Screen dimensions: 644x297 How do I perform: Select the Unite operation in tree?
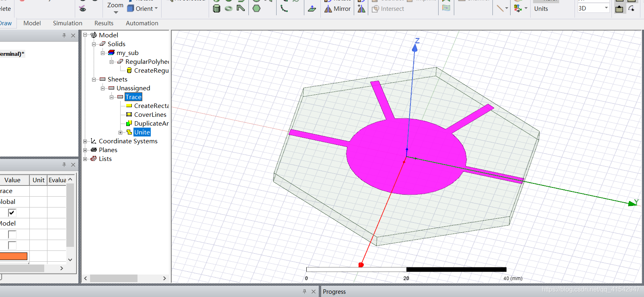click(142, 132)
